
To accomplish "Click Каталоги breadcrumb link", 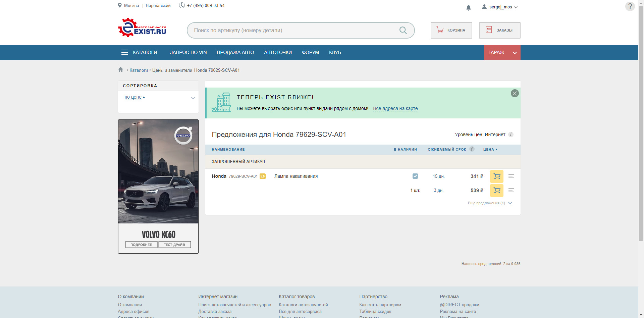I will [139, 70].
